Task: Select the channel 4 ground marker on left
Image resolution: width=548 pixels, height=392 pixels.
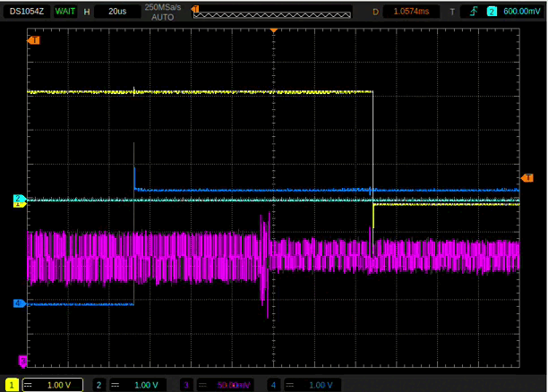Action: 17,304
